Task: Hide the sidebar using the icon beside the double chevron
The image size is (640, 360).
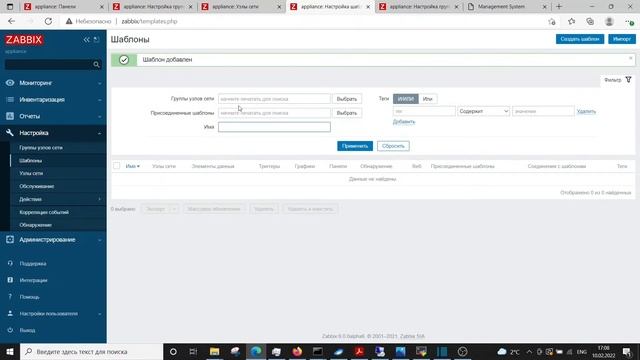Action: (96, 40)
